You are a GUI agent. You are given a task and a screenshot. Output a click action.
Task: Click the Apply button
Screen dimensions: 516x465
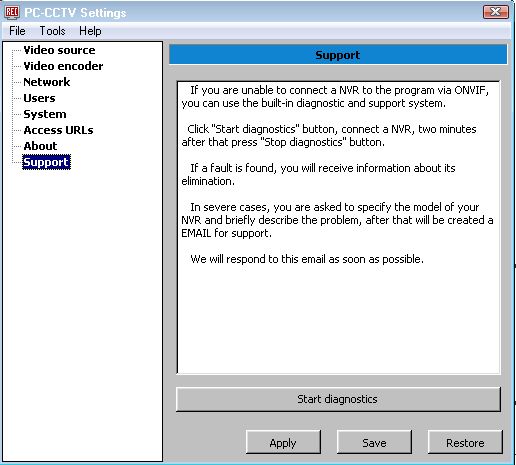click(283, 442)
